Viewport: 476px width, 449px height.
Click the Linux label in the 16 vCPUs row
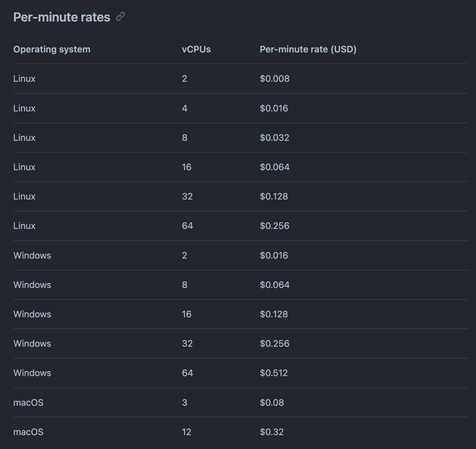(24, 167)
